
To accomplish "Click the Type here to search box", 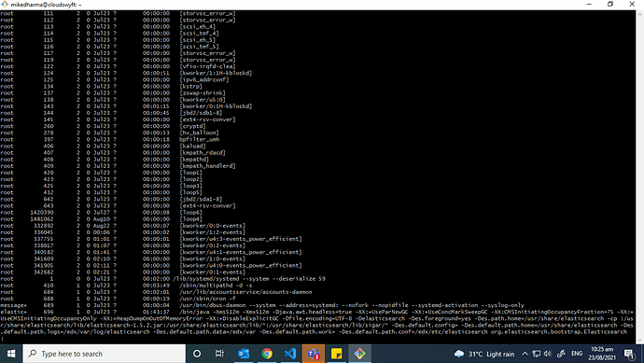I will click(105, 354).
